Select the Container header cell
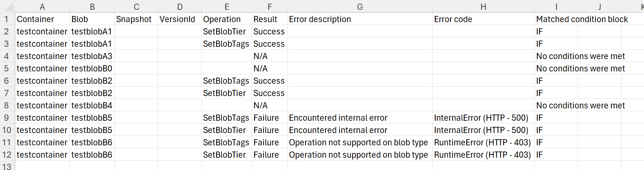This screenshot has height=170, width=644. [x=42, y=19]
